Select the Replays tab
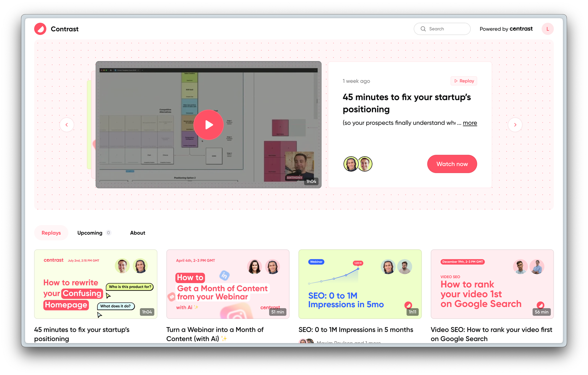 (51, 233)
